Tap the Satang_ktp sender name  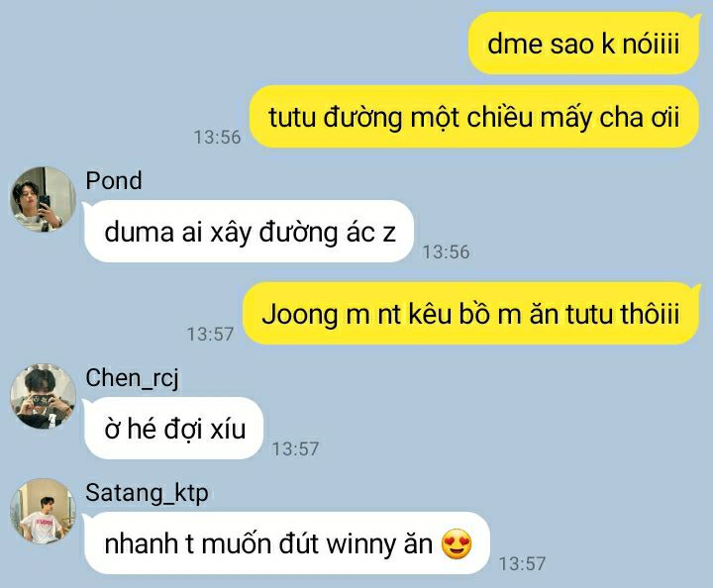click(147, 493)
